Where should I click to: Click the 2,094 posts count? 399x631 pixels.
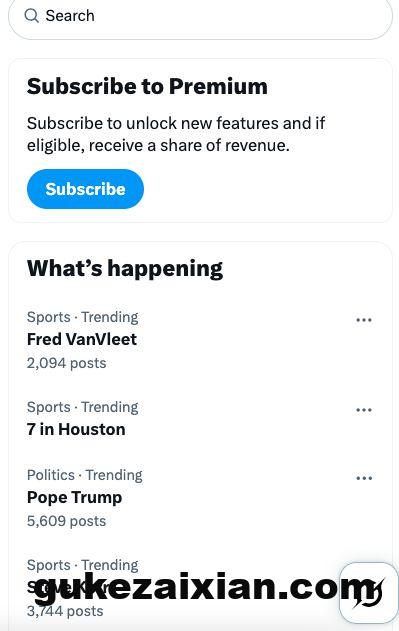tap(66, 363)
